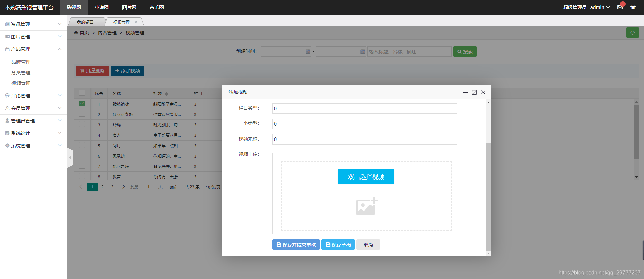Expand 系统管理 menu chevron

pyautogui.click(x=60, y=146)
